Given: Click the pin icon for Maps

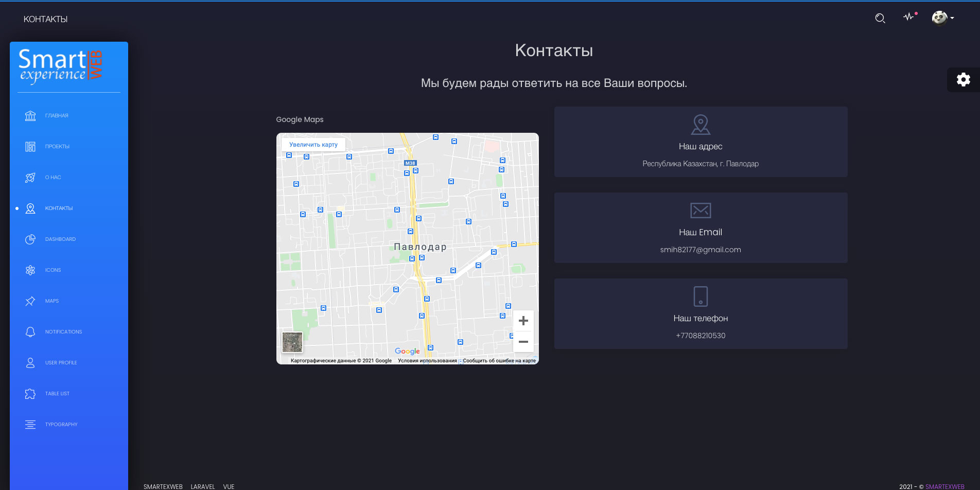Looking at the screenshot, I should pyautogui.click(x=30, y=301).
